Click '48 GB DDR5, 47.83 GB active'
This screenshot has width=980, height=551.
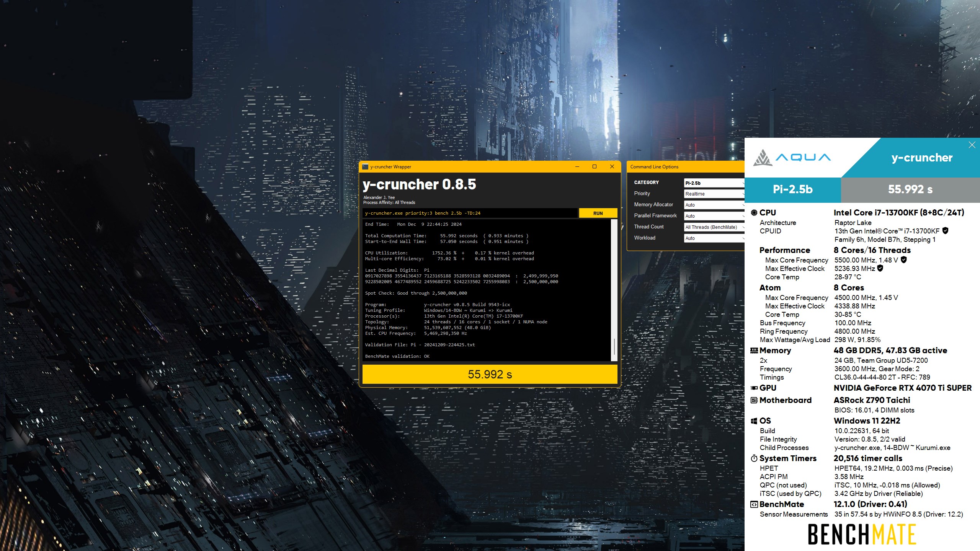[890, 350]
